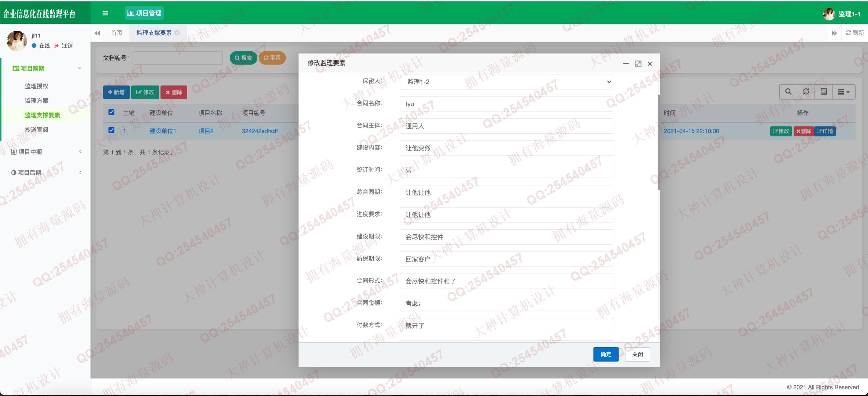Click the 建设期限 input field

point(506,237)
